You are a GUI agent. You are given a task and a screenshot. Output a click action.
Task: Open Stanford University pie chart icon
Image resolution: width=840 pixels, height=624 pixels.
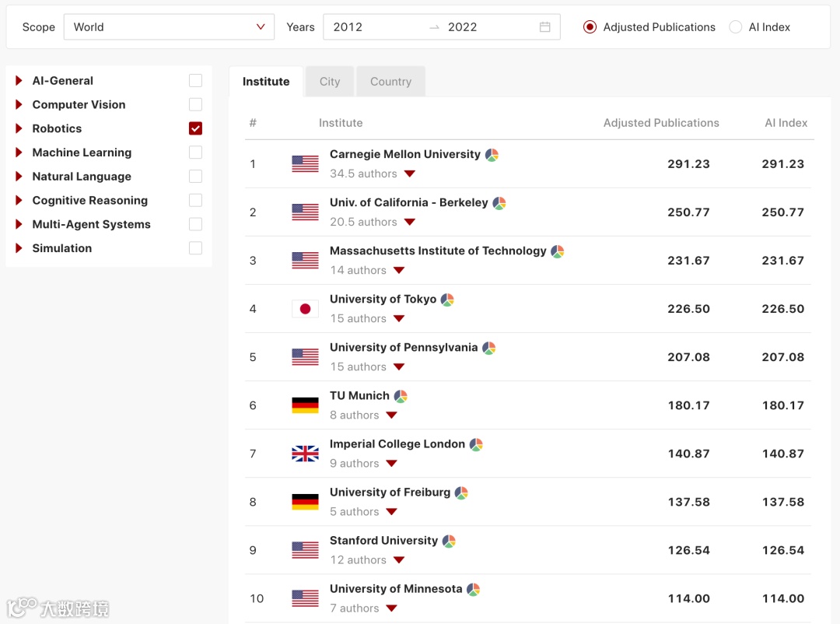click(449, 541)
